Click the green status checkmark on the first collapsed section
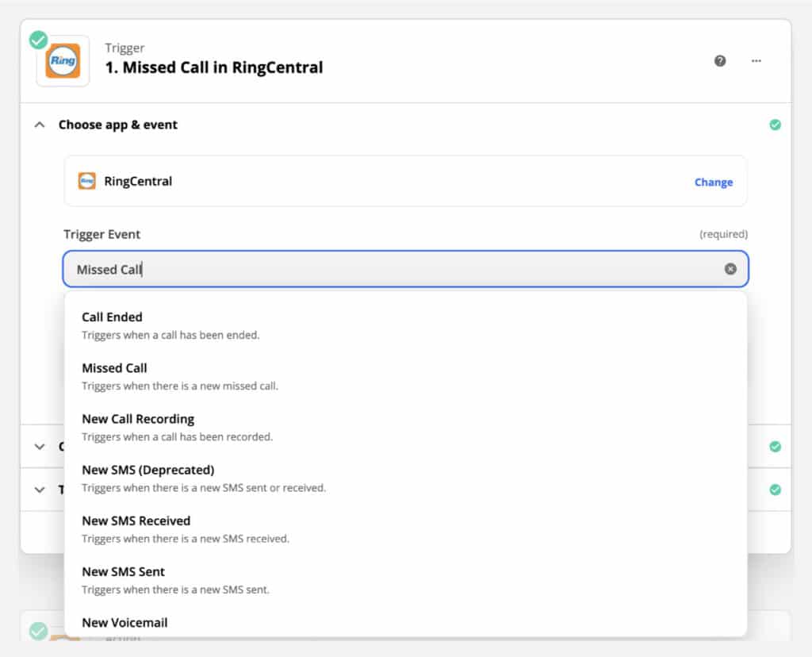The image size is (812, 657). [x=776, y=447]
